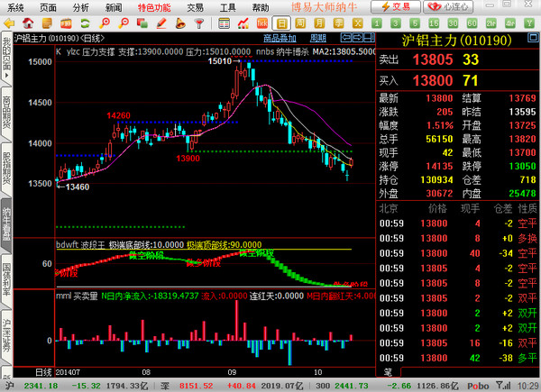The image size is (541, 392).
Task: Switch to the tick chart icon
Action: click(x=262, y=23)
